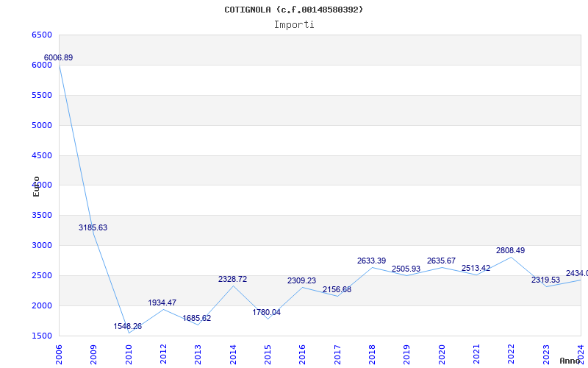Select the x-axis year 2020
This screenshot has height=368, width=588.
(x=442, y=355)
